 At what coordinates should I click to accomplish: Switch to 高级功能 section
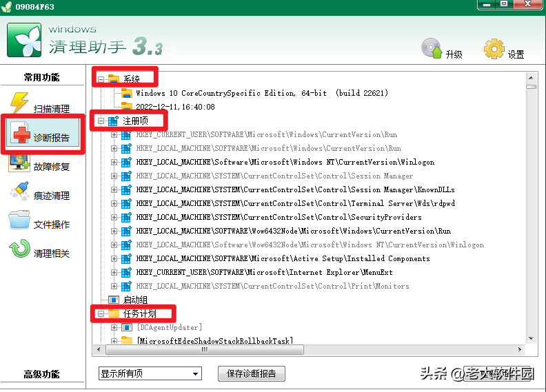42,374
